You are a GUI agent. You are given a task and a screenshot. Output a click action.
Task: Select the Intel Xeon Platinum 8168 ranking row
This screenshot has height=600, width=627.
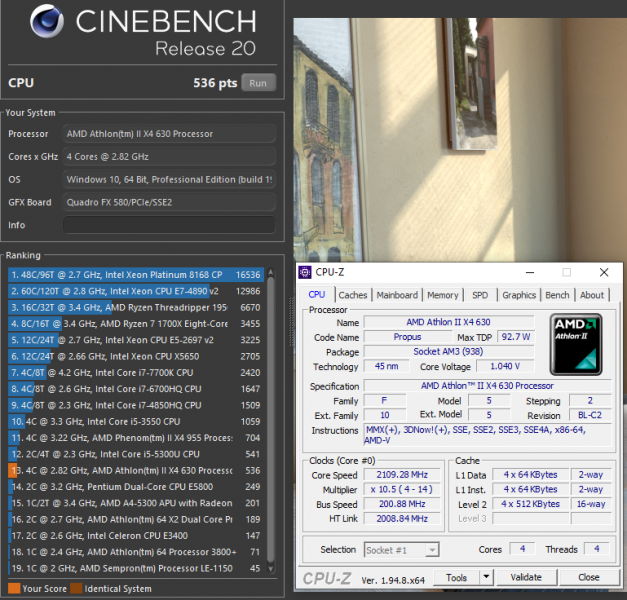[x=136, y=275]
